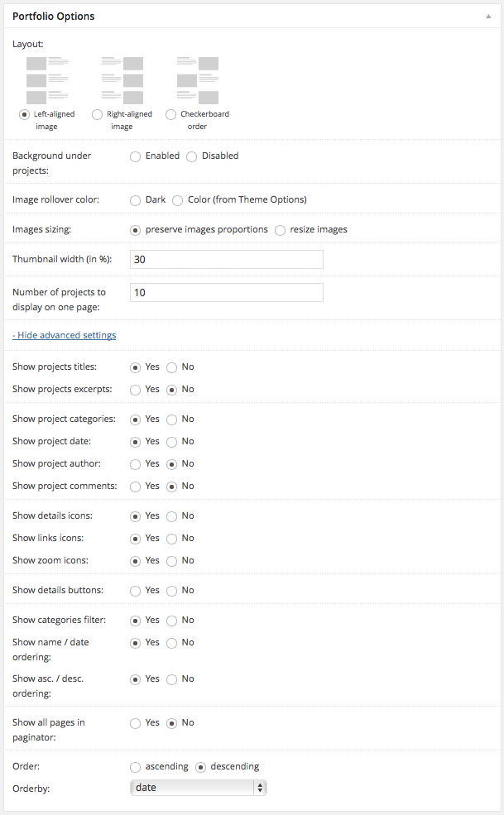The width and height of the screenshot is (504, 815).
Task: Set Show project author to Yes
Action: pos(136,464)
